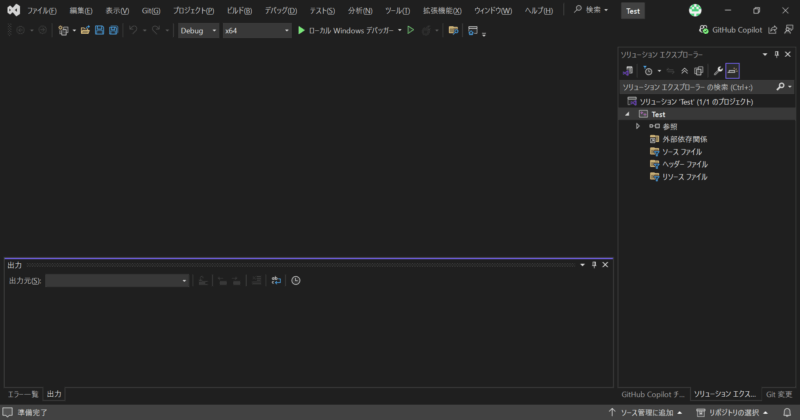Click the Open File folder icon
The image size is (800, 420).
[x=85, y=30]
